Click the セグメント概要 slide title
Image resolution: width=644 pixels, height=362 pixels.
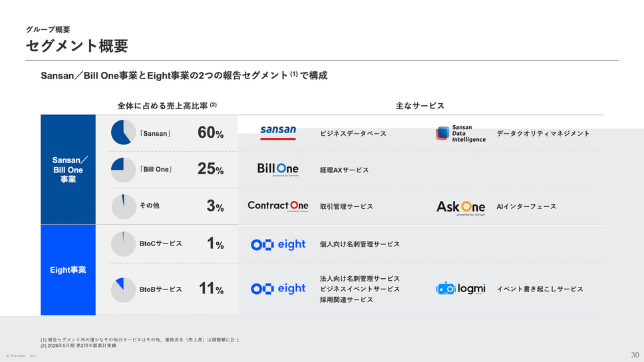coord(77,46)
